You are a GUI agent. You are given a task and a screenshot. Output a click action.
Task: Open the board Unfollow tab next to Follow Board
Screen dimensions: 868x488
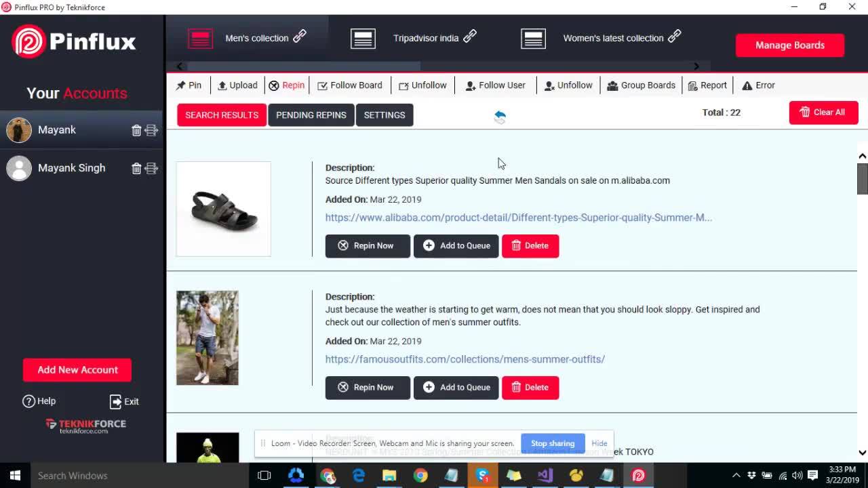[x=422, y=85]
